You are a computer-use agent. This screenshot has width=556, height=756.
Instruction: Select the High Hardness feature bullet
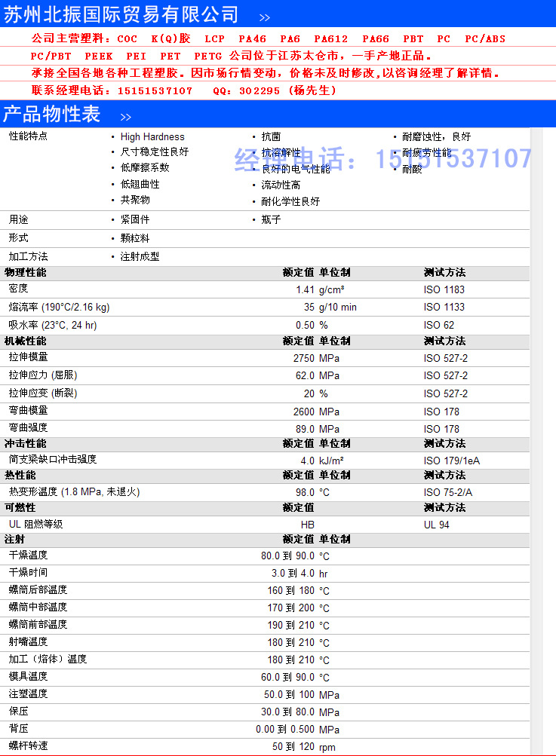click(x=152, y=136)
